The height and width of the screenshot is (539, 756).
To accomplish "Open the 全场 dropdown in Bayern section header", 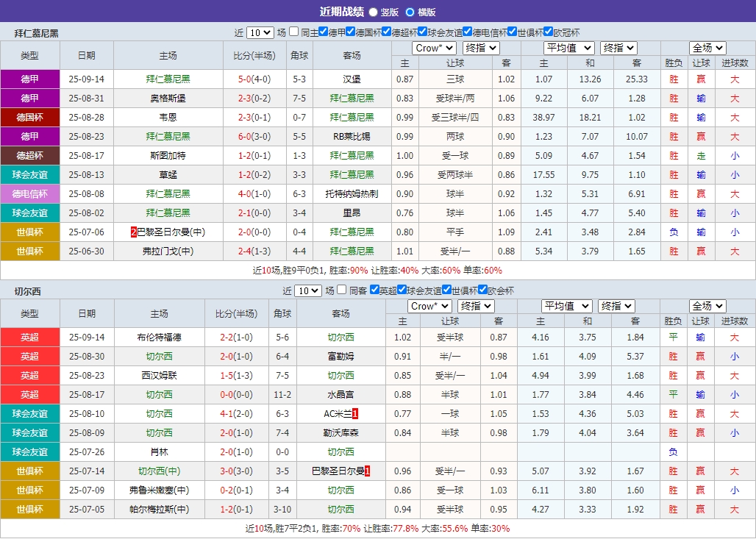I will click(707, 48).
